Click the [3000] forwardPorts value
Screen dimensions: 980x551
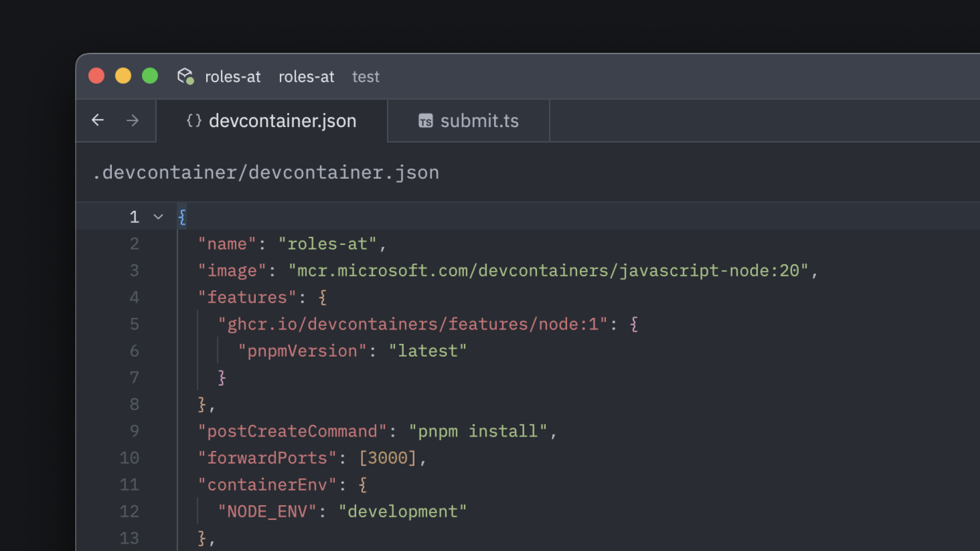point(388,458)
